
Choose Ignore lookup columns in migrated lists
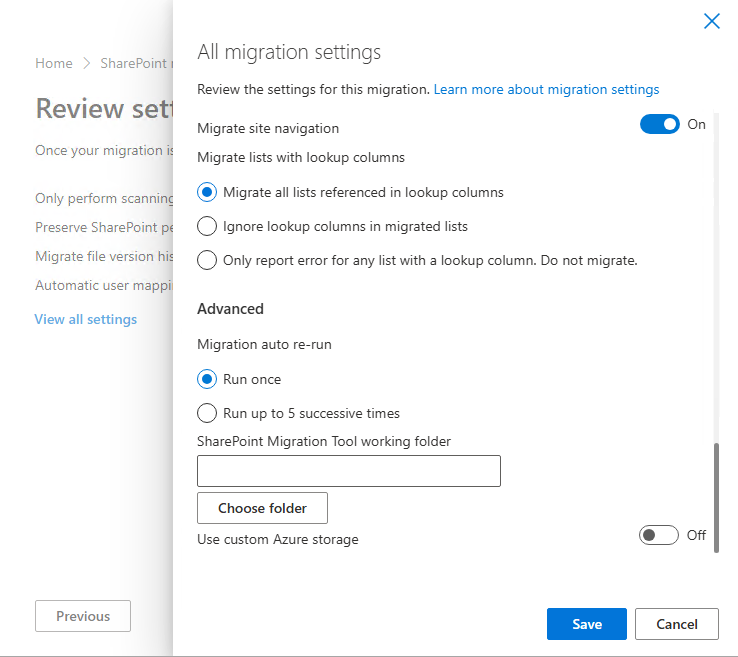(x=207, y=226)
